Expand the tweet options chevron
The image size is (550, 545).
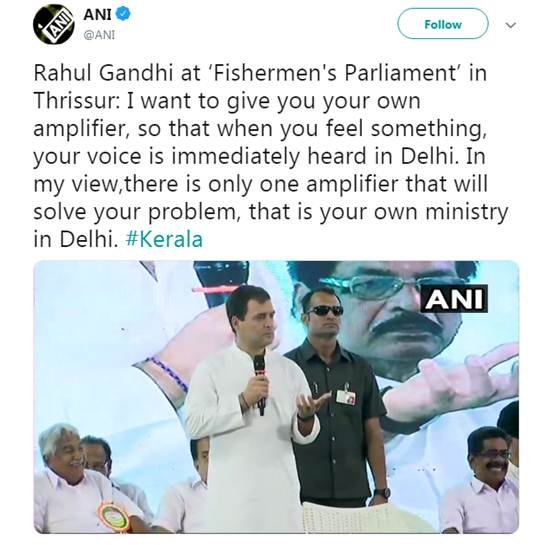pos(510,25)
